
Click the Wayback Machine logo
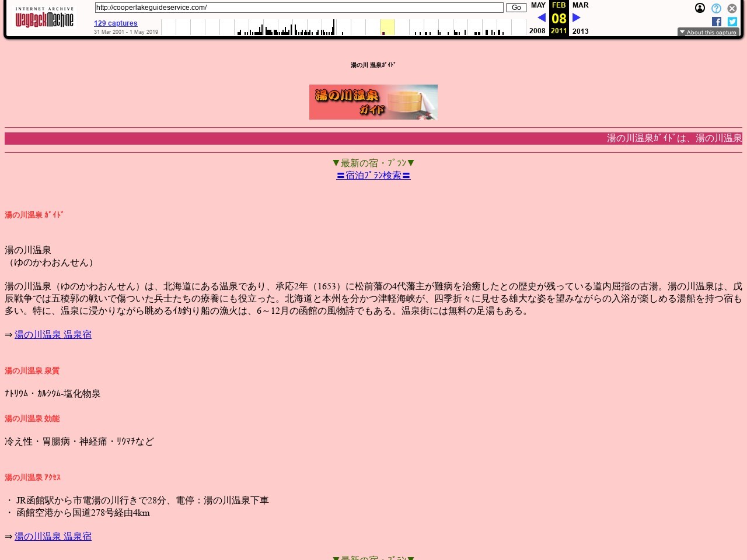click(44, 17)
